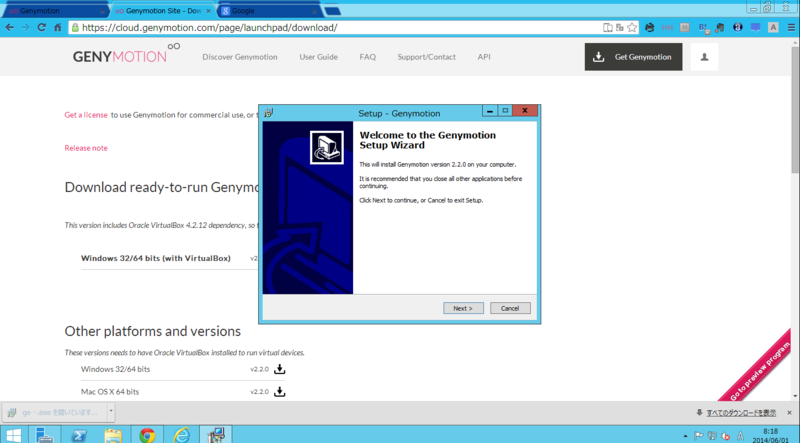This screenshot has height=443, width=800.
Task: Click the taskbar clock showing 8:18
Action: pyautogui.click(x=770, y=436)
